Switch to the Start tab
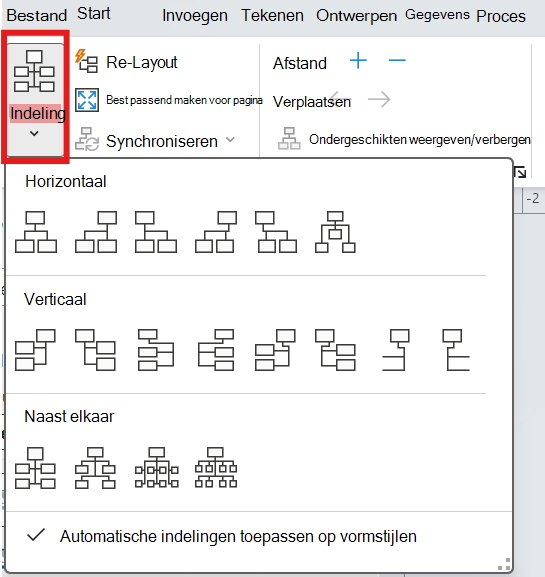This screenshot has width=545, height=577. [93, 14]
